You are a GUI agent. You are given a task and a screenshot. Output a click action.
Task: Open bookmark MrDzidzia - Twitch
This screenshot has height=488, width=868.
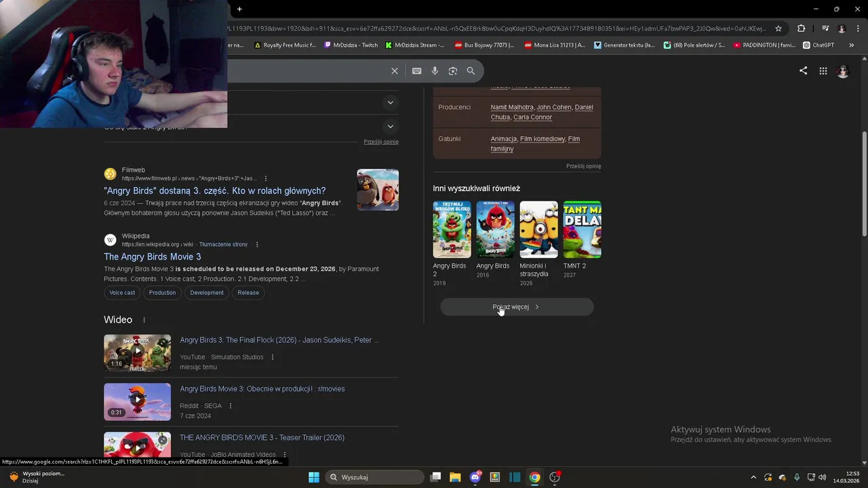click(x=351, y=45)
